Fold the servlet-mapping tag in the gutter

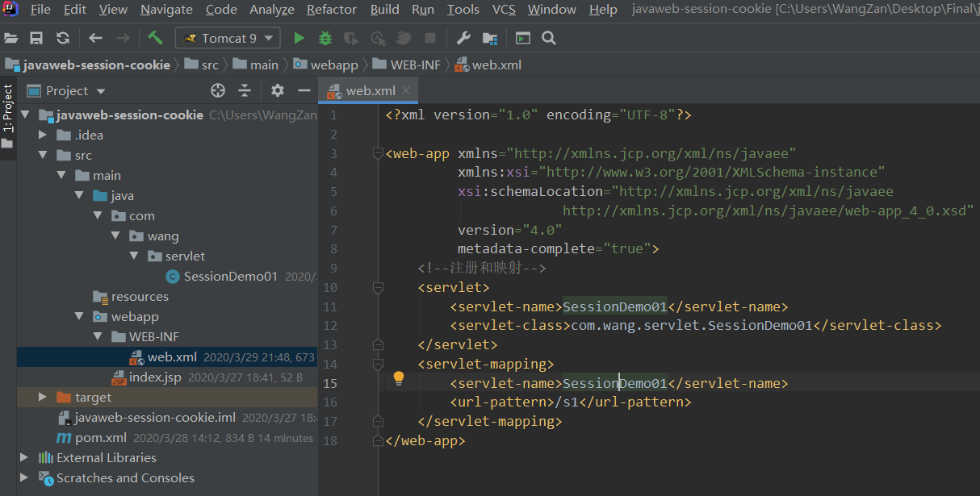click(x=378, y=364)
